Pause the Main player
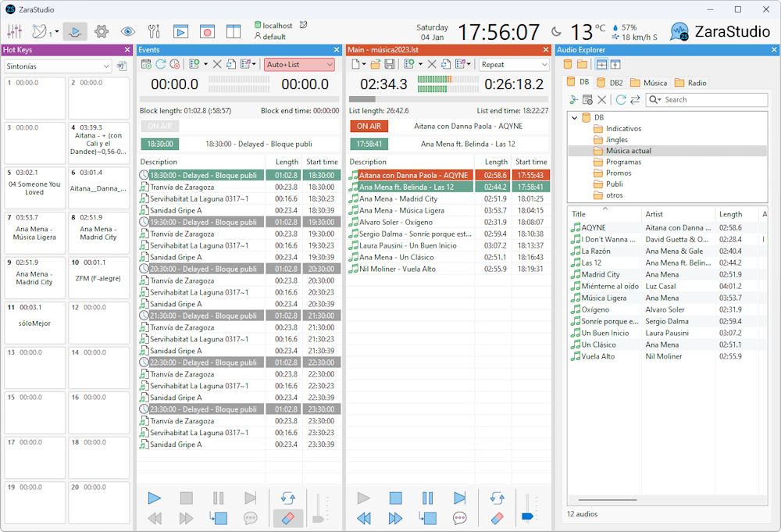 [x=427, y=498]
